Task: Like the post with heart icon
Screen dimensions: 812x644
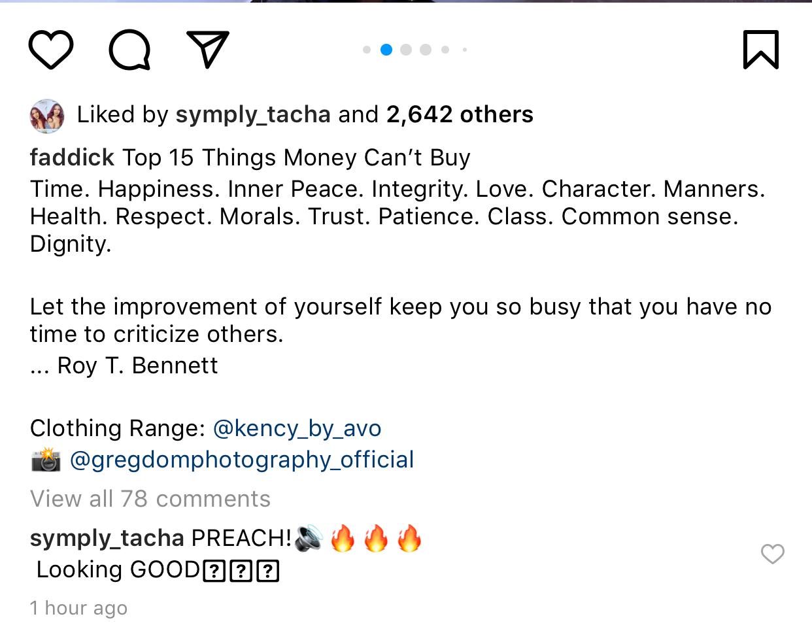Action: coord(51,50)
